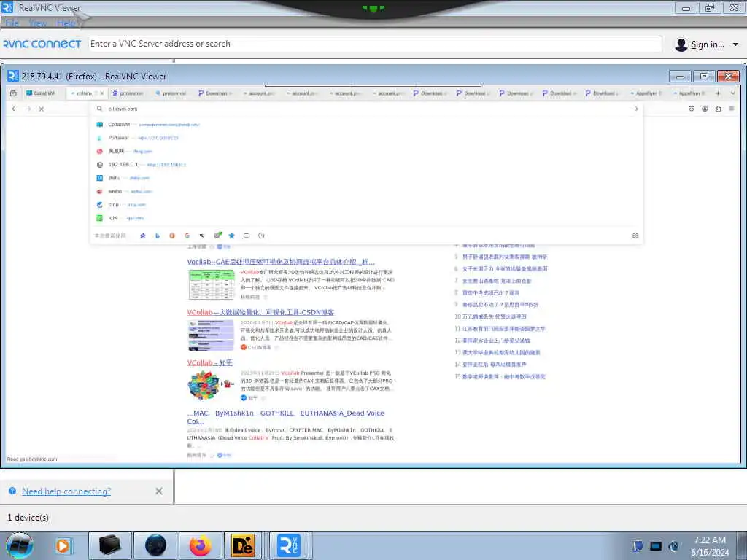Search with Baidu paw one-off icon
The image size is (747, 560).
(142, 236)
